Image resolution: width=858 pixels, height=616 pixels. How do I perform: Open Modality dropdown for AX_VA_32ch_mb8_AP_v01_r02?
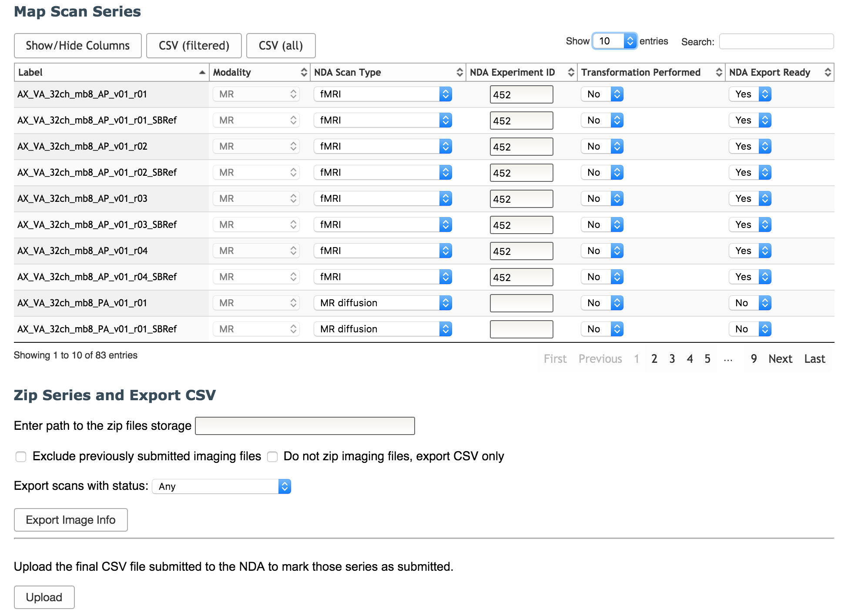tap(256, 146)
